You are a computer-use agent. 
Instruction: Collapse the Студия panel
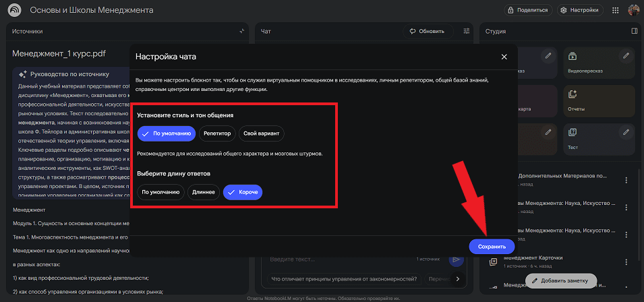[634, 31]
